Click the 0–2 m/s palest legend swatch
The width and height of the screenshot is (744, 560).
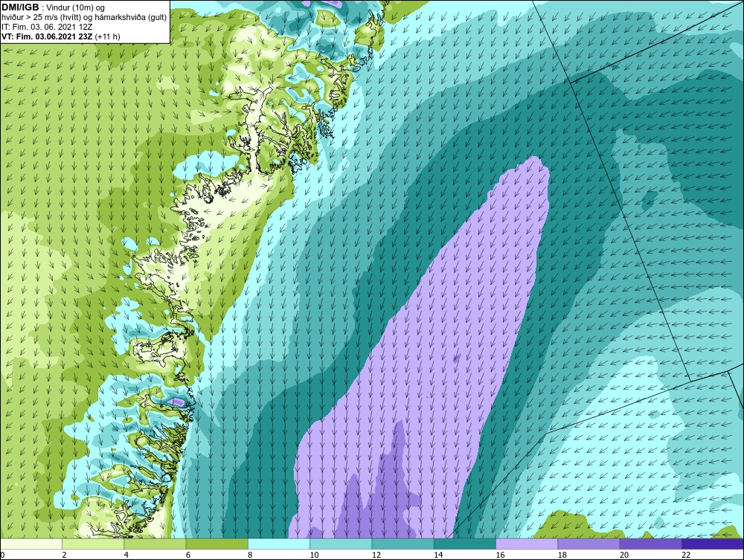(x=31, y=544)
